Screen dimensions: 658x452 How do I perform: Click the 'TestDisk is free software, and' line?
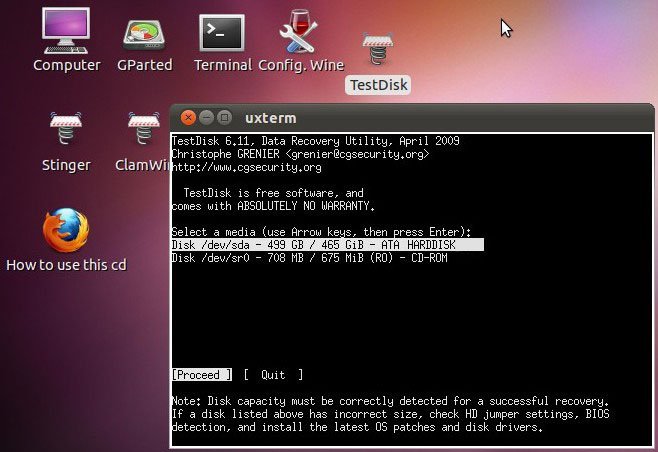click(x=273, y=193)
